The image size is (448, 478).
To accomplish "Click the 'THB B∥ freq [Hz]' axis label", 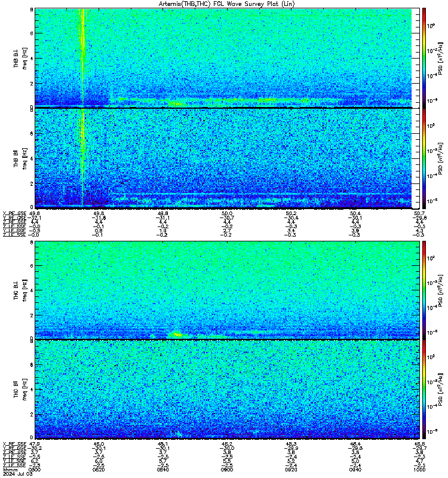I will [20, 158].
